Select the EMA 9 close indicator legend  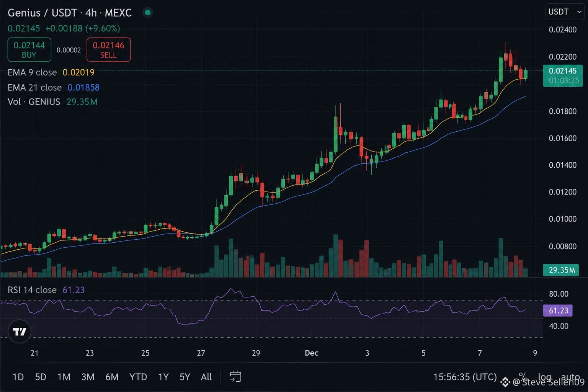(x=32, y=72)
